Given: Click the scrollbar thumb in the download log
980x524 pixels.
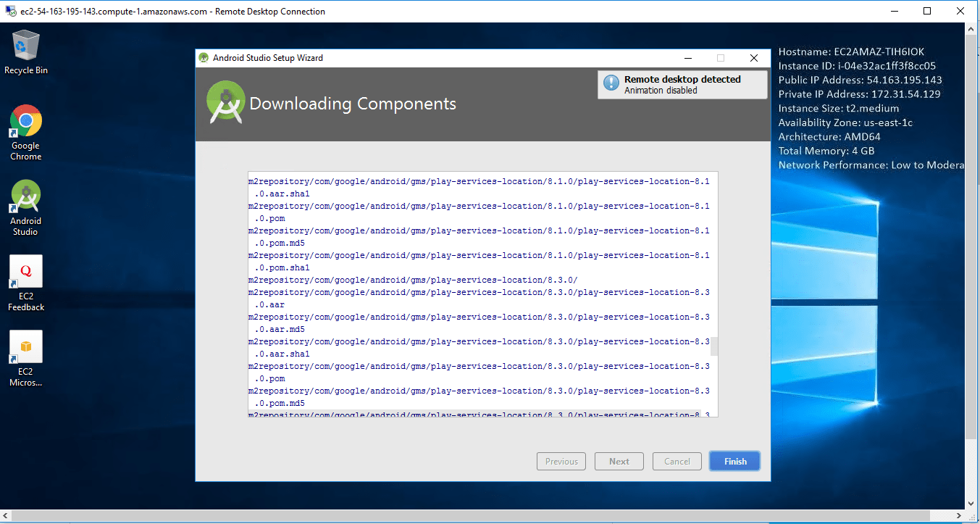Looking at the screenshot, I should click(x=713, y=346).
